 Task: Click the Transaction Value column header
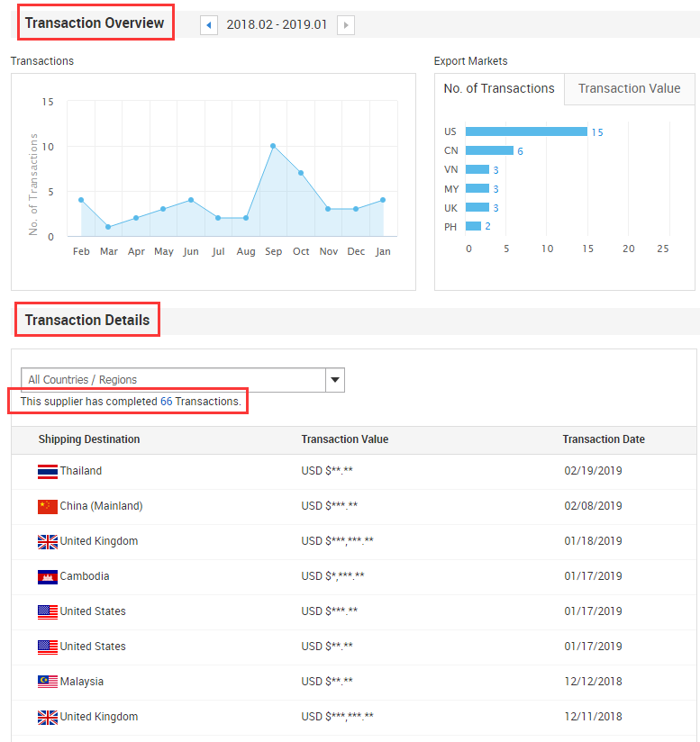pyautogui.click(x=345, y=439)
